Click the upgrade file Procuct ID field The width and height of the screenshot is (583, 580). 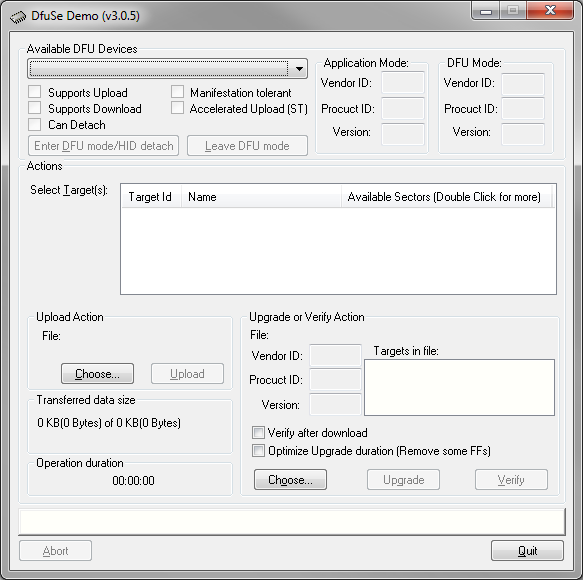click(x=335, y=380)
